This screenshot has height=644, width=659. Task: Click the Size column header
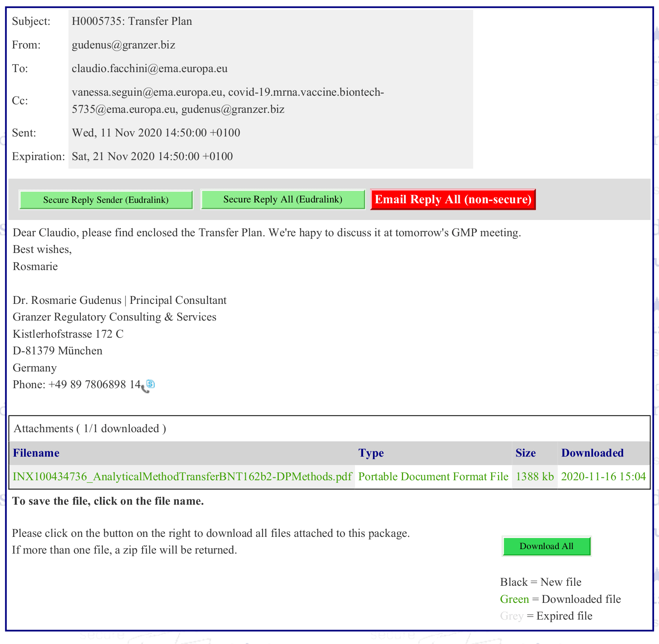525,453
